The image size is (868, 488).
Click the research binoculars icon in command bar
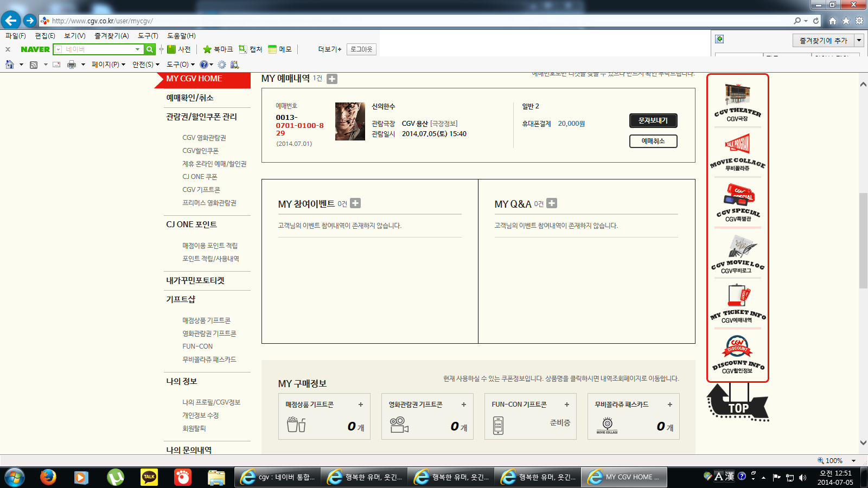coord(234,65)
